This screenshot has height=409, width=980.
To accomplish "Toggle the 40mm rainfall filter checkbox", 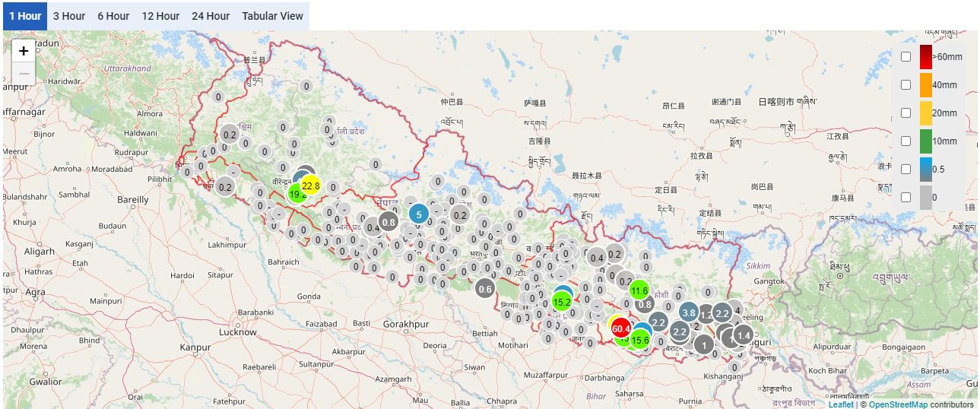I will point(905,85).
